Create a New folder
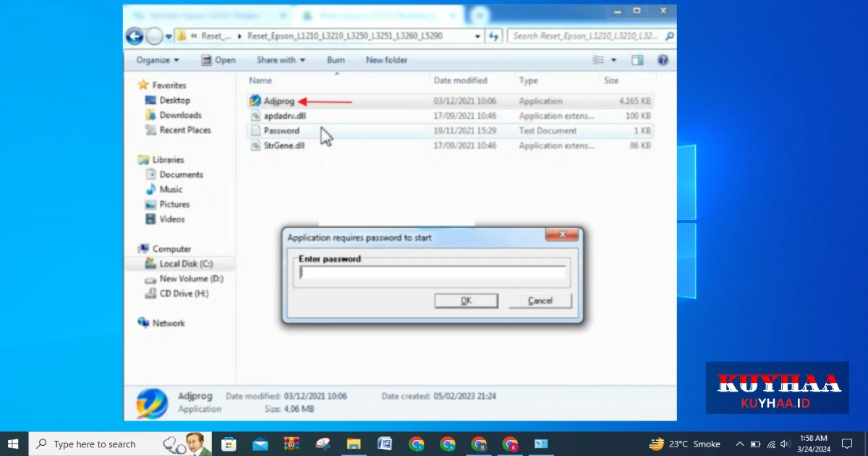The height and width of the screenshot is (456, 868). click(x=386, y=60)
